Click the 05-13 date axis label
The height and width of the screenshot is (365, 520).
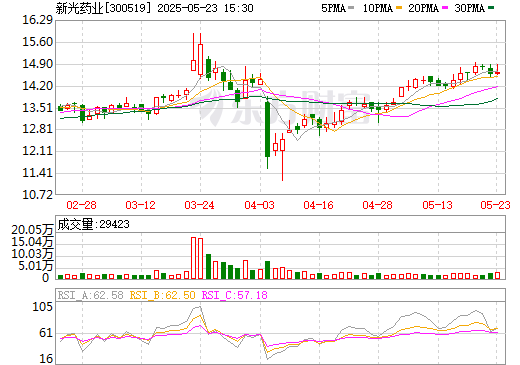coord(437,205)
